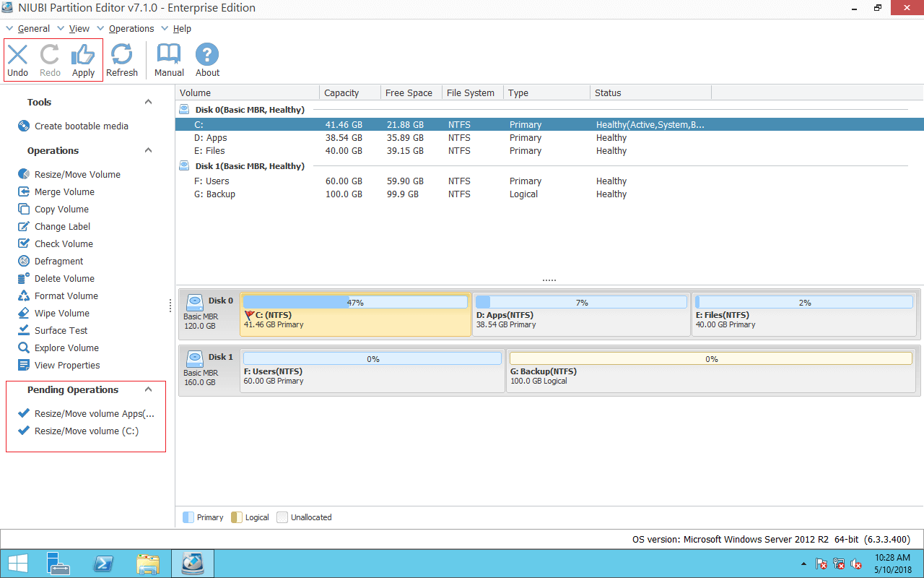Select the View Properties icon
This screenshot has width=924, height=578.
pyautogui.click(x=23, y=365)
